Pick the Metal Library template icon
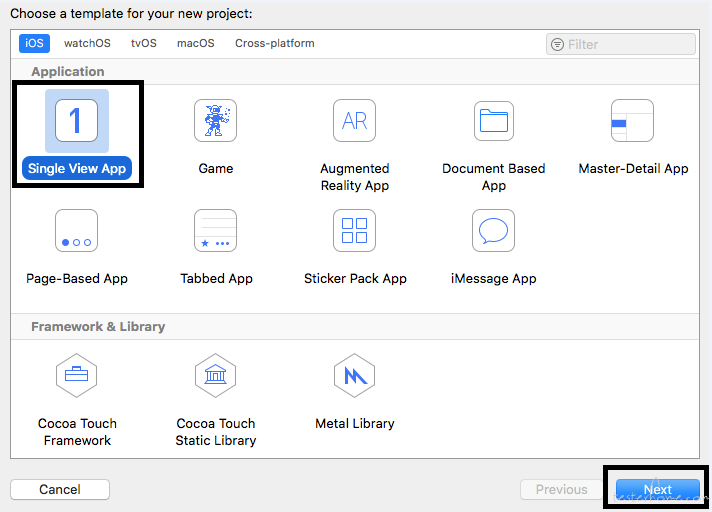The image size is (712, 512). (x=354, y=376)
